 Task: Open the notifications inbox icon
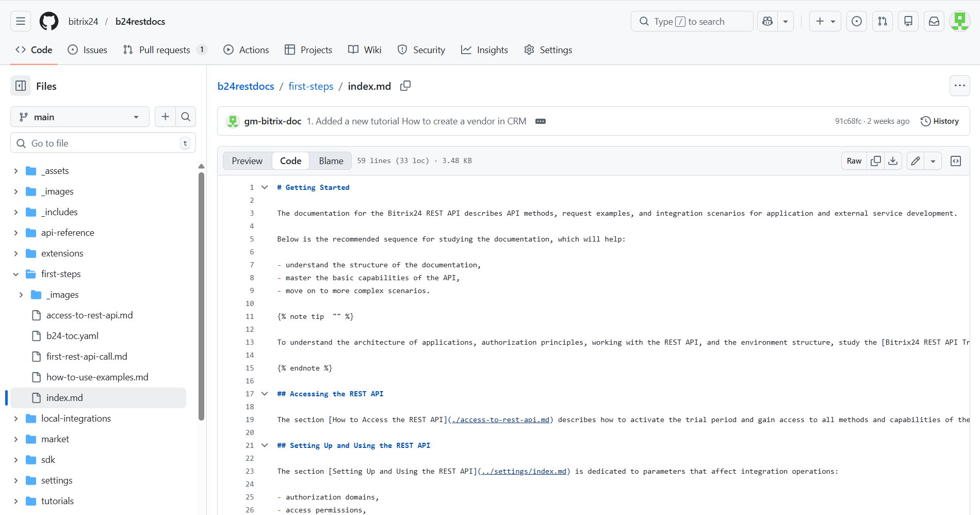(x=934, y=21)
